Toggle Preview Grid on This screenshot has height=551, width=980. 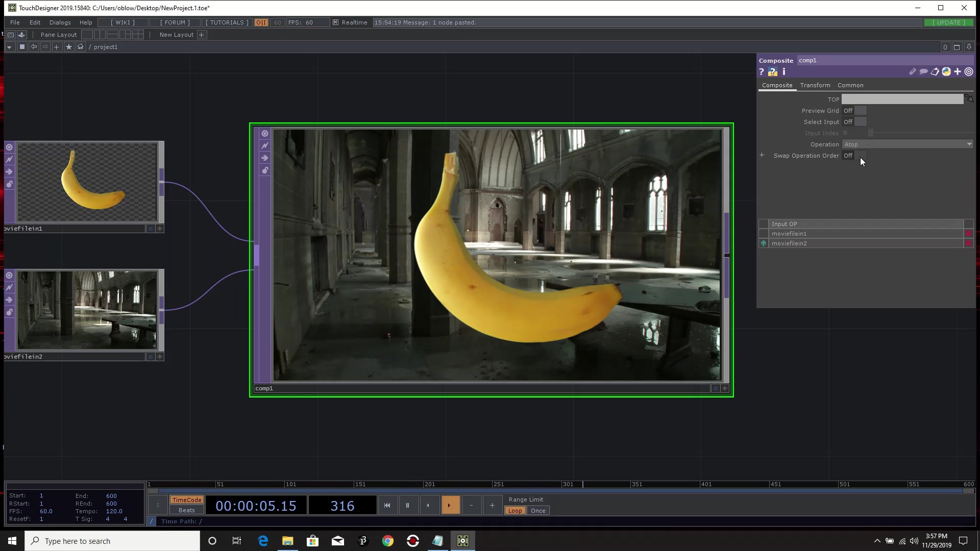point(861,111)
